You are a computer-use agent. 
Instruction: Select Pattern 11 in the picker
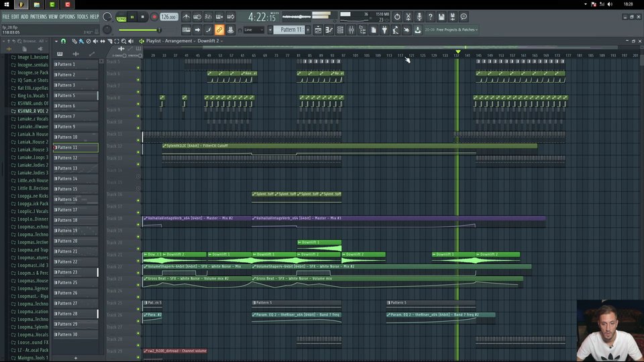[x=76, y=147]
